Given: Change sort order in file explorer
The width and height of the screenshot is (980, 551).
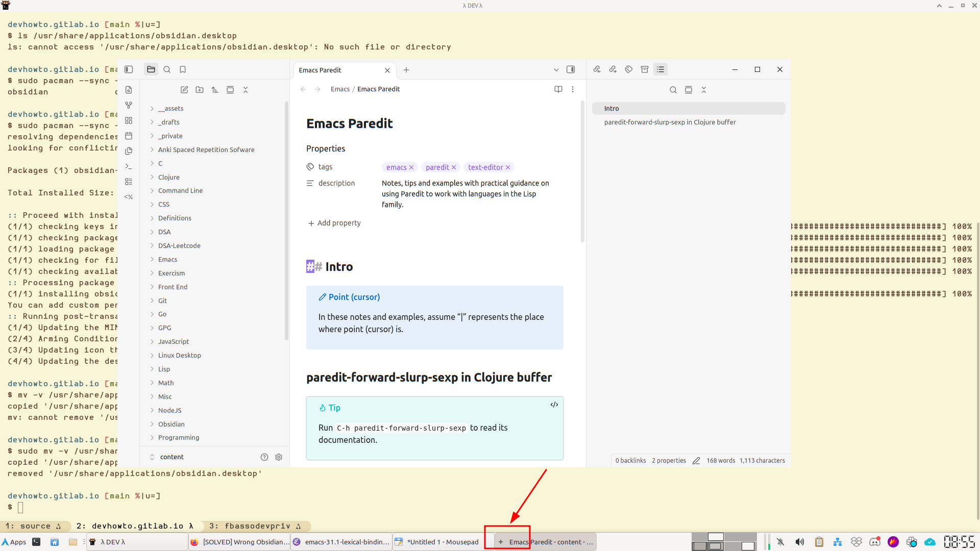Looking at the screenshot, I should [x=215, y=90].
